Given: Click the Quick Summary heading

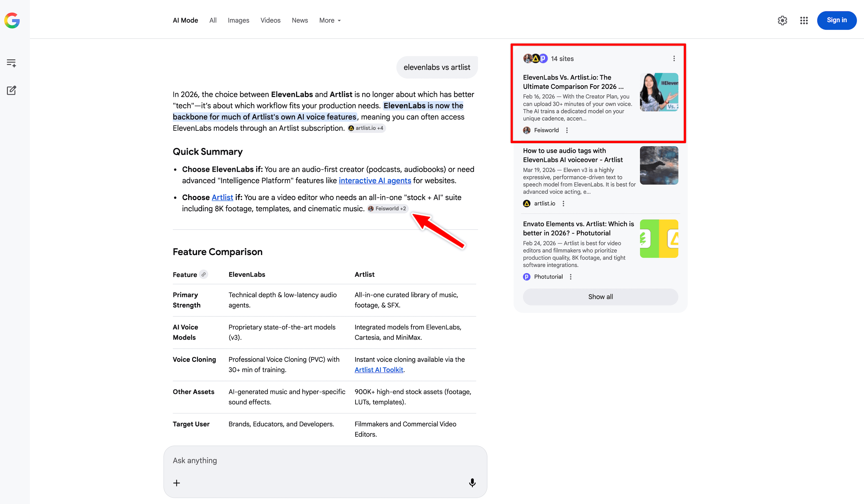Looking at the screenshot, I should (208, 152).
